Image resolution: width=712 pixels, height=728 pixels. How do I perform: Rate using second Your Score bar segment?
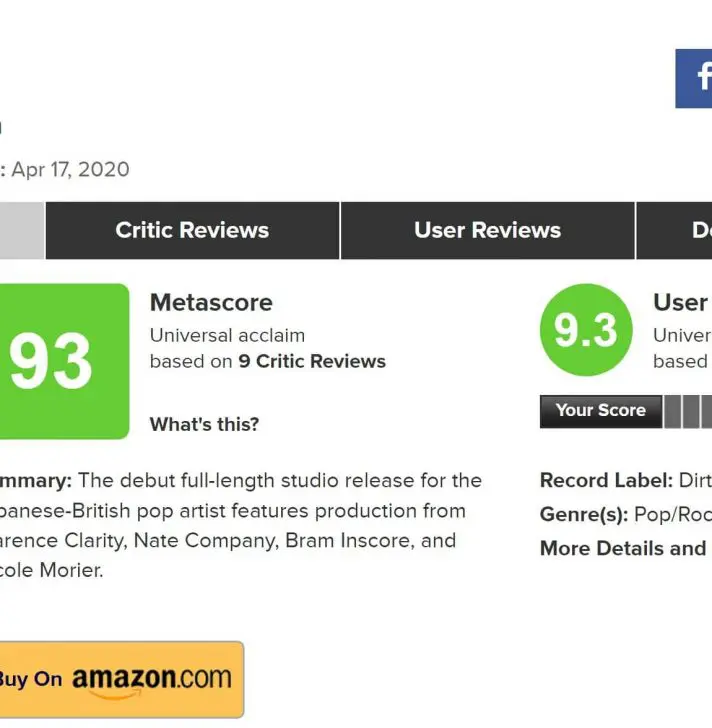click(690, 411)
